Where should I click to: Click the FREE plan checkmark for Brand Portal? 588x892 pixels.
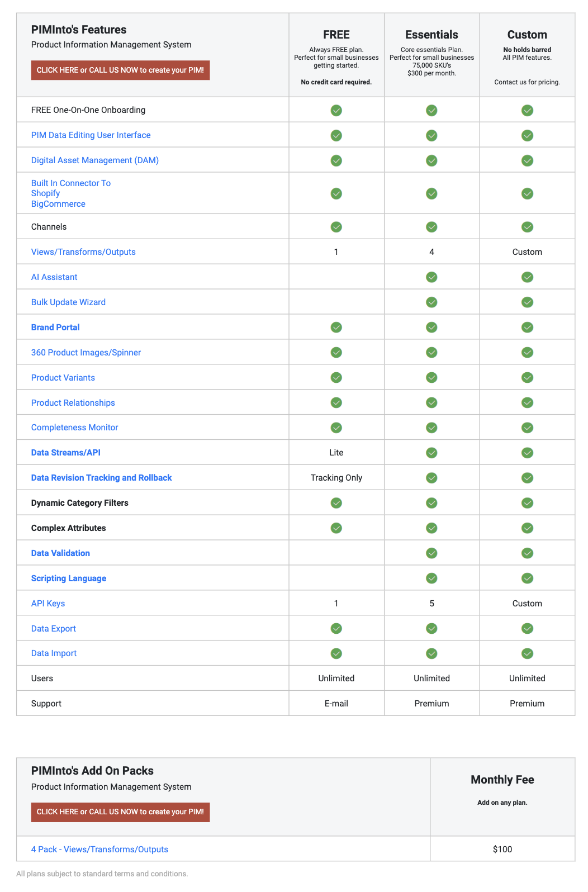[336, 327]
